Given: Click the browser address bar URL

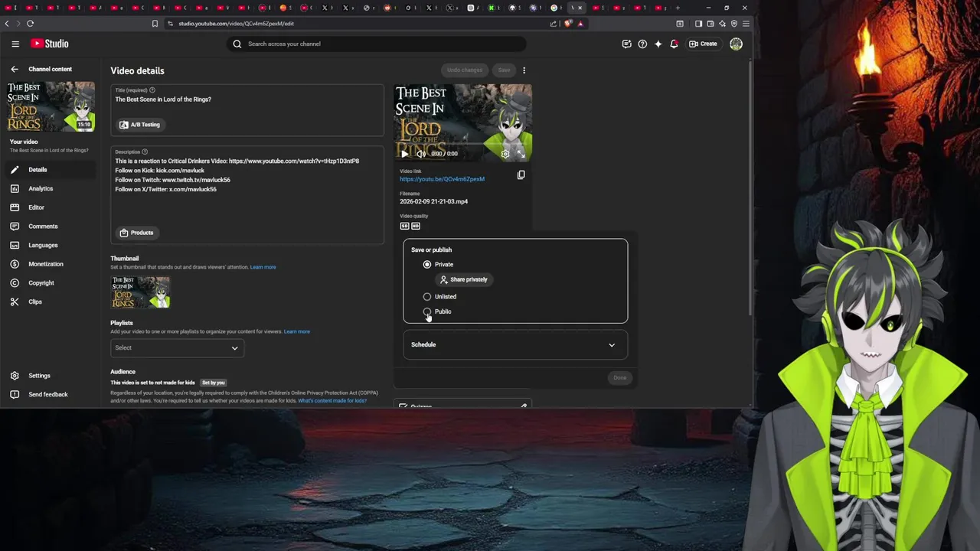Looking at the screenshot, I should (236, 24).
